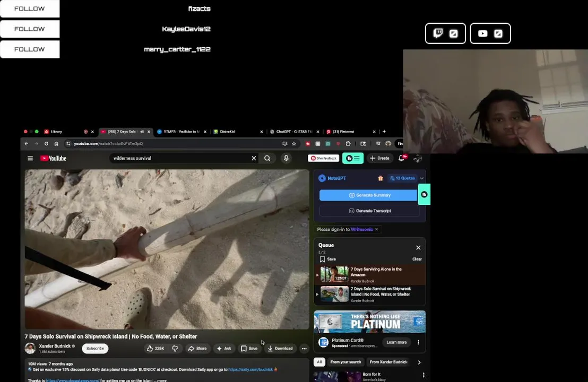The height and width of the screenshot is (382, 588).
Task: Switch to the YTMP3 tab
Action: 181,132
